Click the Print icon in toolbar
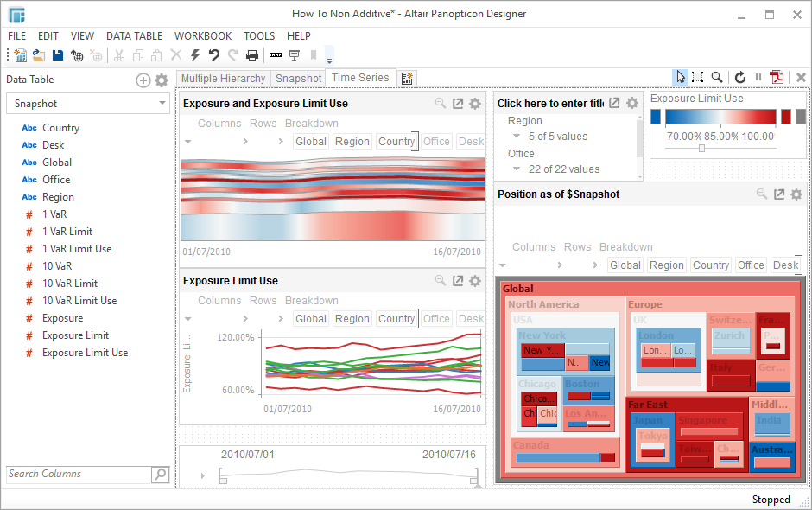The image size is (812, 510). [252, 55]
